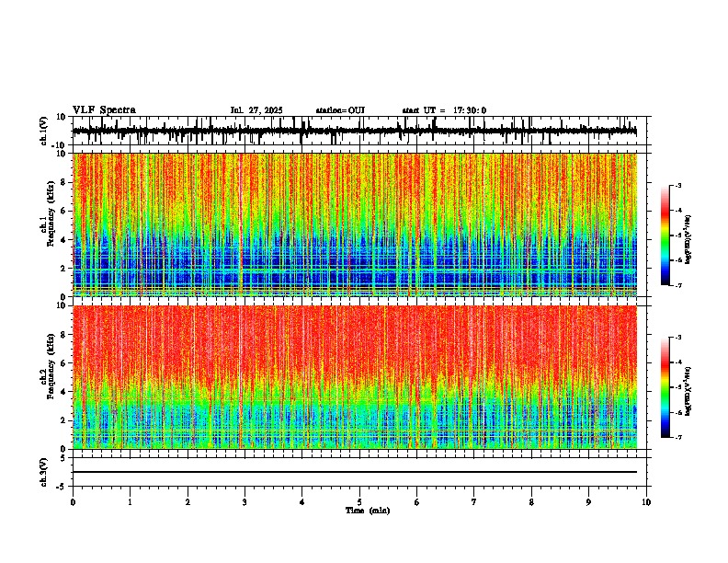Click time axis tick label '10'
Image resolution: width=728 pixels, height=563 pixels.
point(646,502)
